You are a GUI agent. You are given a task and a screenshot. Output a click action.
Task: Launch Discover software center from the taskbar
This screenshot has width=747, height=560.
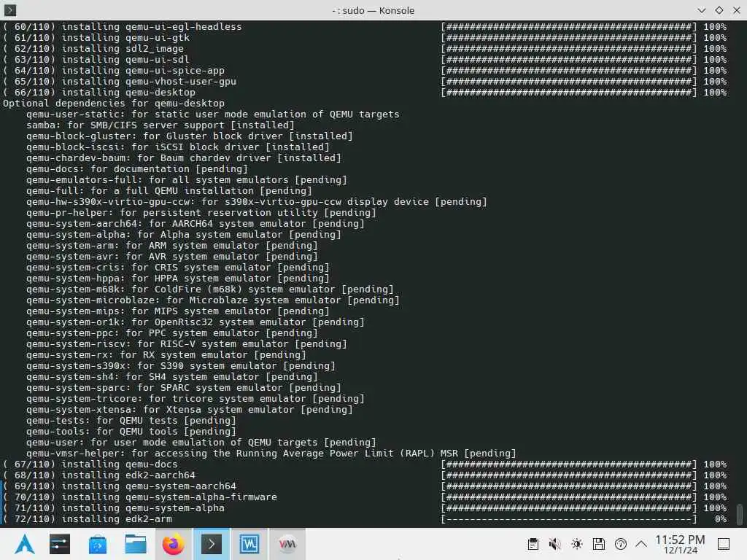tap(98, 544)
